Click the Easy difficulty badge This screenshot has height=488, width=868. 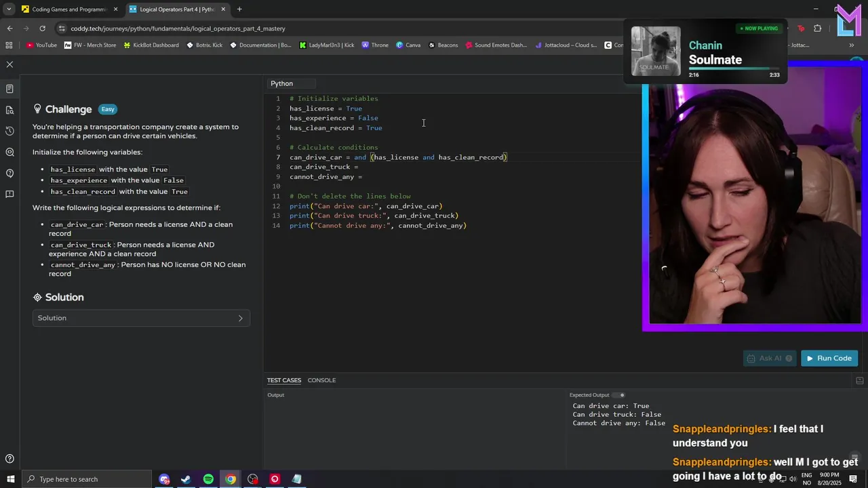point(108,109)
